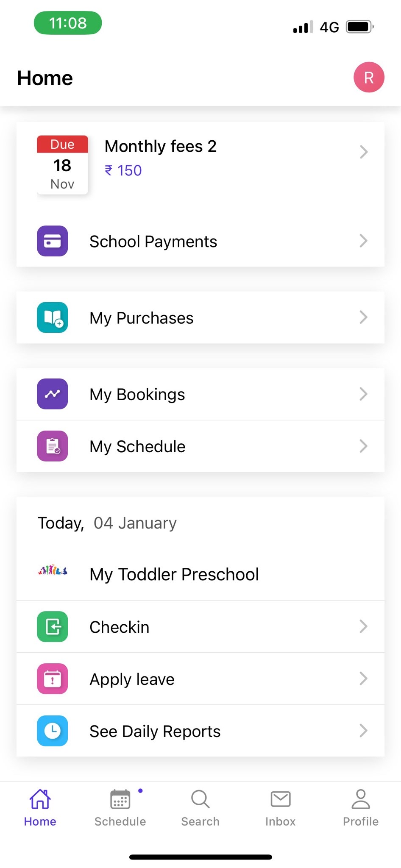
Task: Tap the My Purchases book icon
Action: click(53, 317)
